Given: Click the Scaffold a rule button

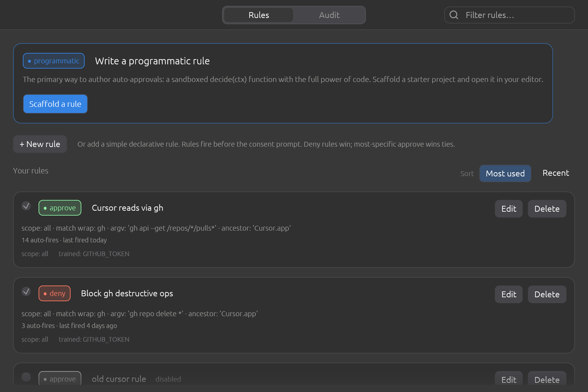Looking at the screenshot, I should pos(55,104).
